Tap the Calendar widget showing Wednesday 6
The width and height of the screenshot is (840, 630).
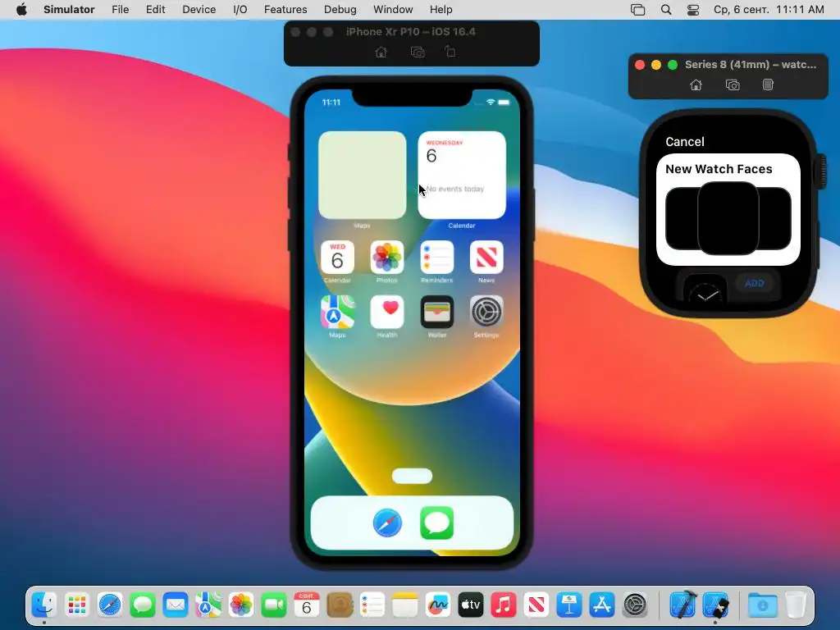(462, 176)
